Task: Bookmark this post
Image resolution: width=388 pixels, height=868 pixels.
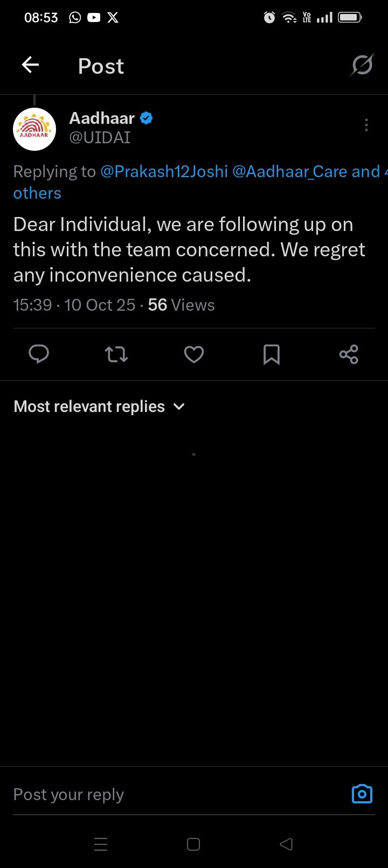Action: tap(271, 354)
